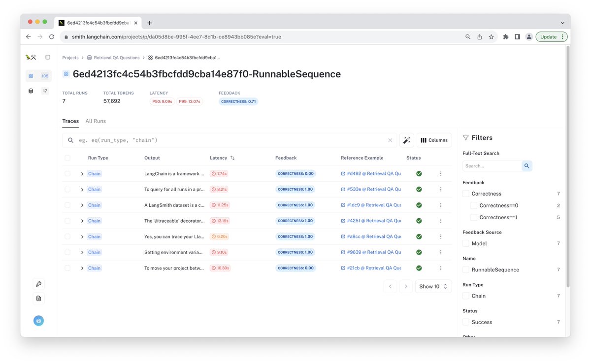
Task: Expand the 7.74s Chain row
Action: (82, 174)
